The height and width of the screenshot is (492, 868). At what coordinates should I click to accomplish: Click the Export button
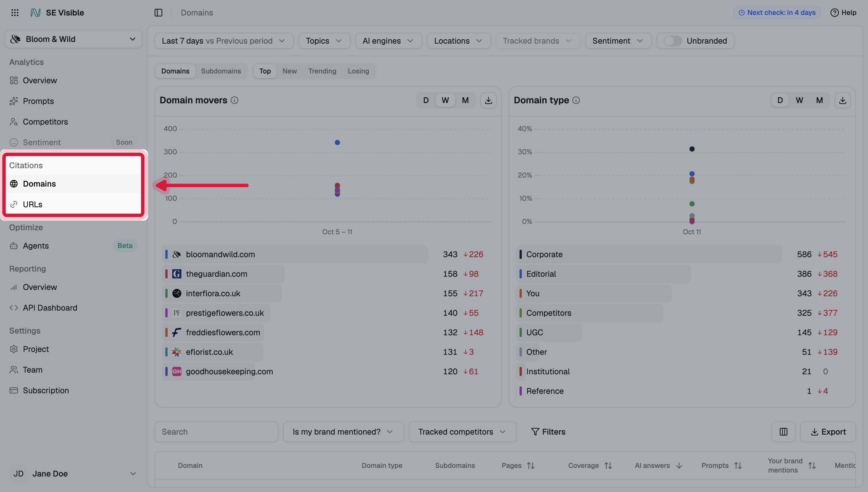coord(828,431)
